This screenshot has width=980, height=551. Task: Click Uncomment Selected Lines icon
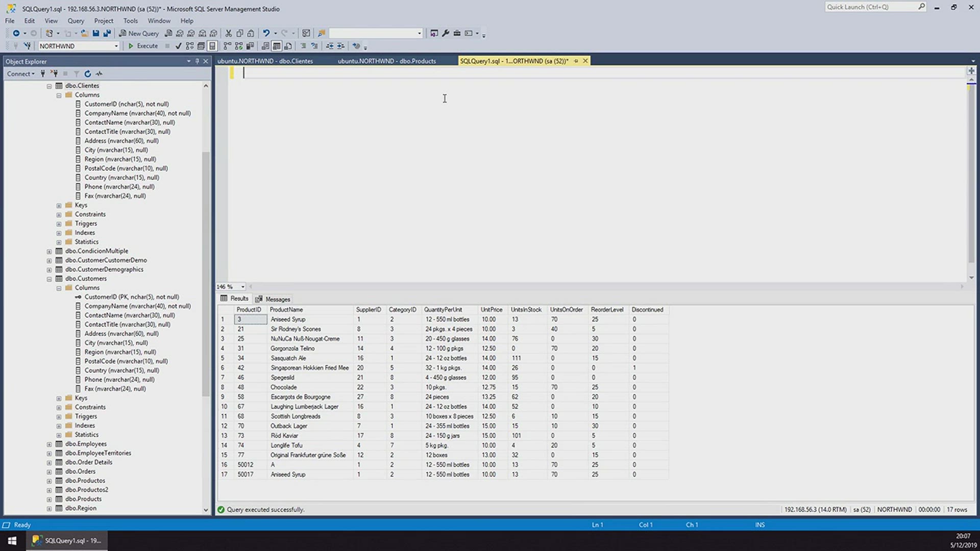[314, 46]
